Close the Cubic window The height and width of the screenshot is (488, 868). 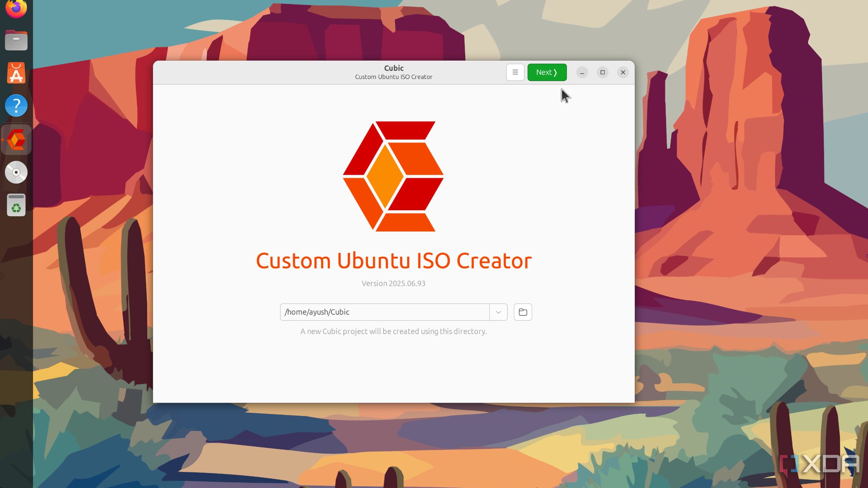click(x=623, y=72)
